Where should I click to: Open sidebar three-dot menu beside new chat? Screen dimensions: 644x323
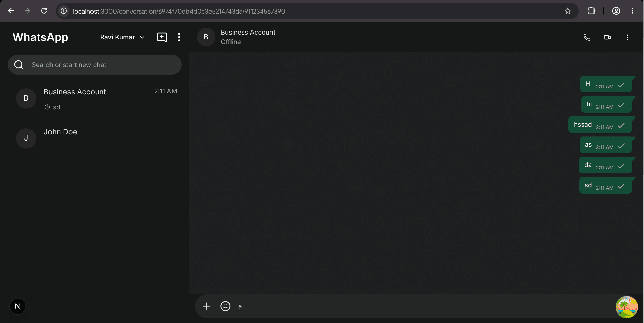(x=179, y=37)
